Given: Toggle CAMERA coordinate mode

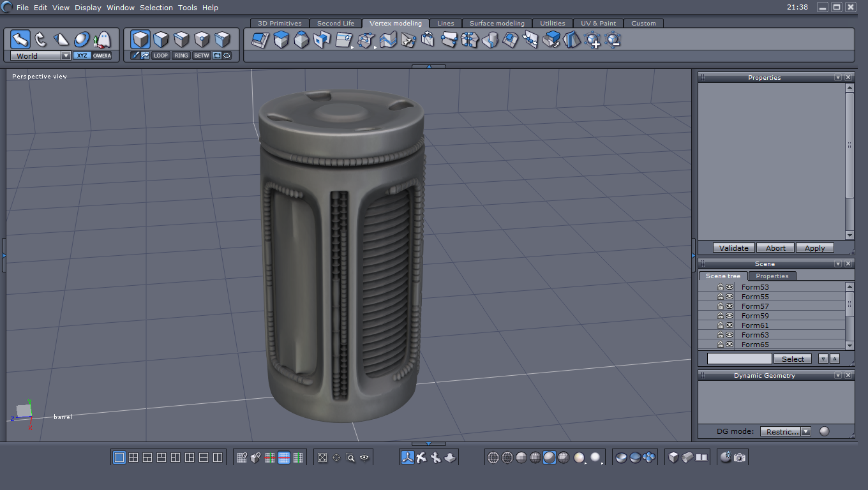Looking at the screenshot, I should [x=102, y=56].
